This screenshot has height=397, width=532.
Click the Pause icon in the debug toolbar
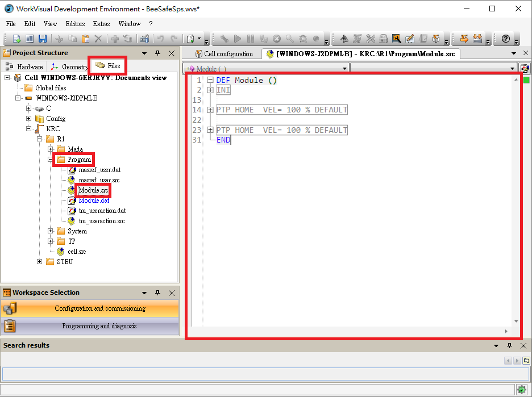coord(251,39)
